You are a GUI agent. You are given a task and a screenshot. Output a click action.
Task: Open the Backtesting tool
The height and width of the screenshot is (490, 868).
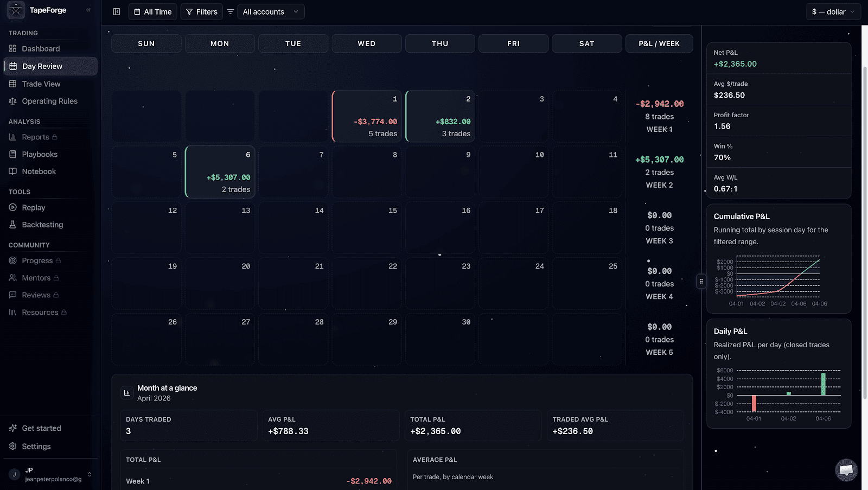41,224
